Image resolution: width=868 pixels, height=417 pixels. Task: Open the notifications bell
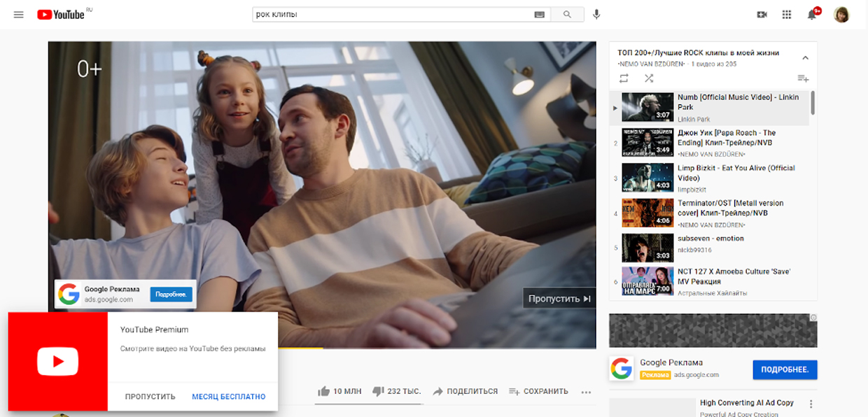point(812,15)
